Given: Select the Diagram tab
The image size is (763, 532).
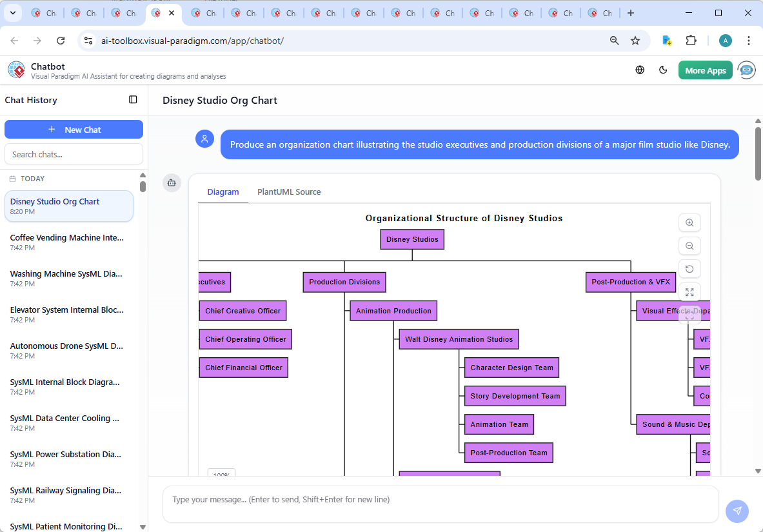Looking at the screenshot, I should [x=223, y=192].
